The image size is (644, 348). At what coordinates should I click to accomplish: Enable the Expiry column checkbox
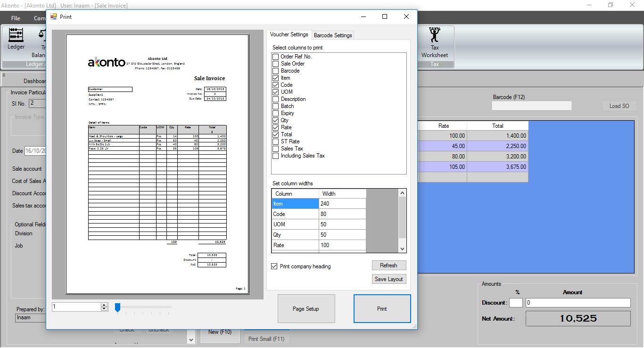coord(275,113)
